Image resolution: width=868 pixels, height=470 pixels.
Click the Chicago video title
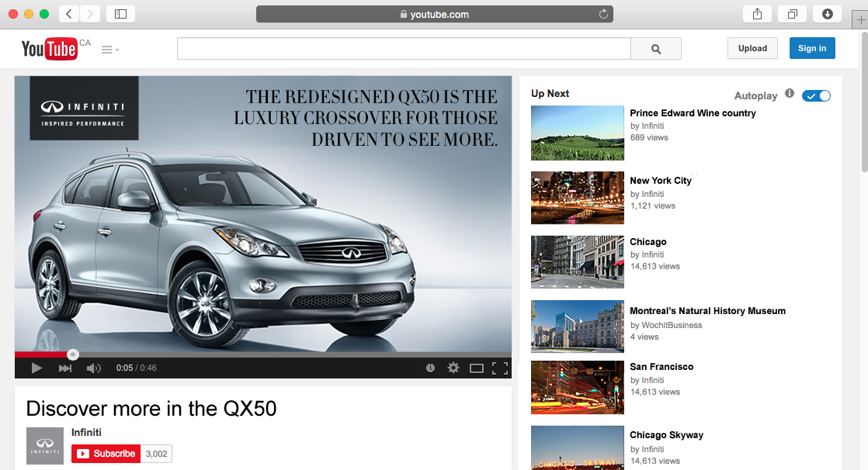648,242
